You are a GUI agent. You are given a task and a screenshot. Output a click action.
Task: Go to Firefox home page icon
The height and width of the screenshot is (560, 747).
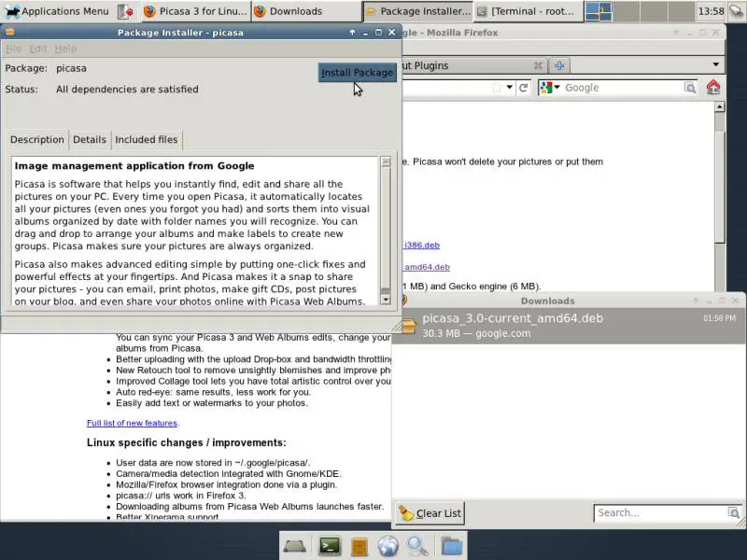coord(713,87)
